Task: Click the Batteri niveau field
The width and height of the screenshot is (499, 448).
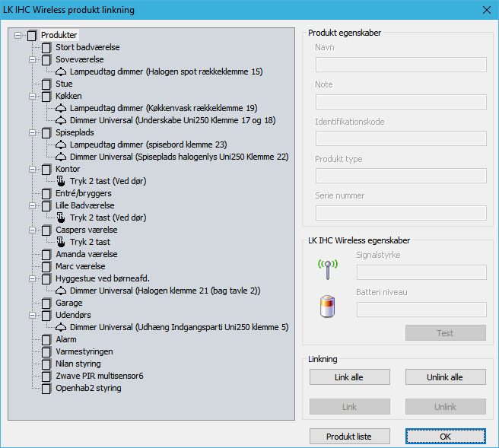Action: point(421,310)
